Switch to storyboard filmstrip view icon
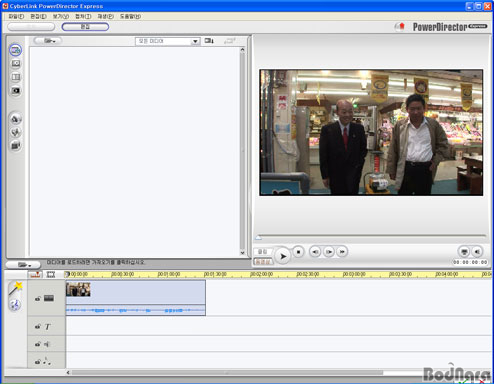494x384 pixels. click(50, 275)
